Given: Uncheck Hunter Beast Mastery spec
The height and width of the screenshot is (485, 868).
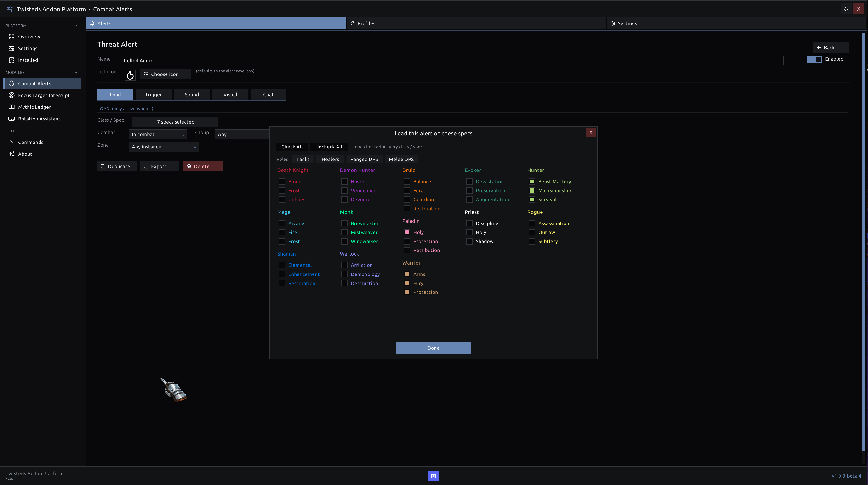Looking at the screenshot, I should (532, 181).
